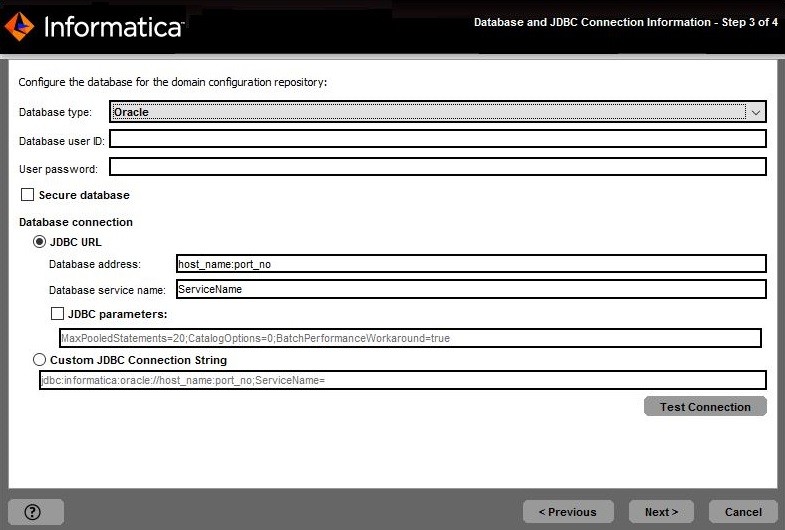Tick the JDBC parameters checkbox

[x=58, y=314]
